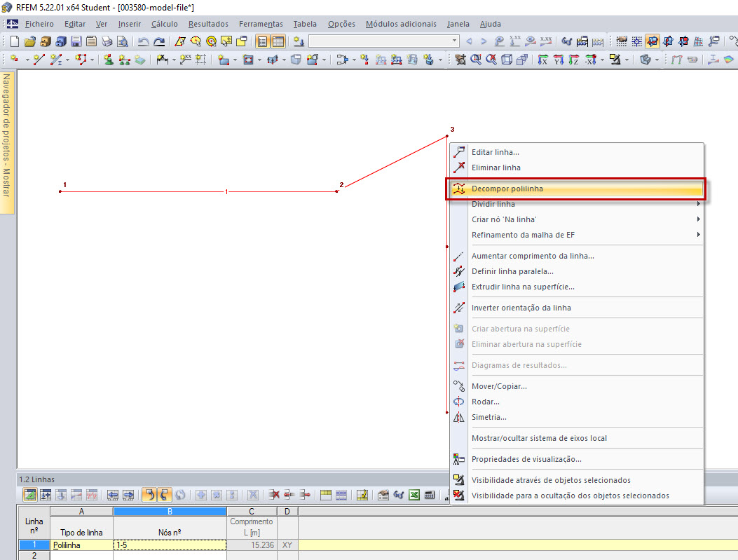Open the Resultados menu
Image resolution: width=738 pixels, height=560 pixels.
(208, 24)
